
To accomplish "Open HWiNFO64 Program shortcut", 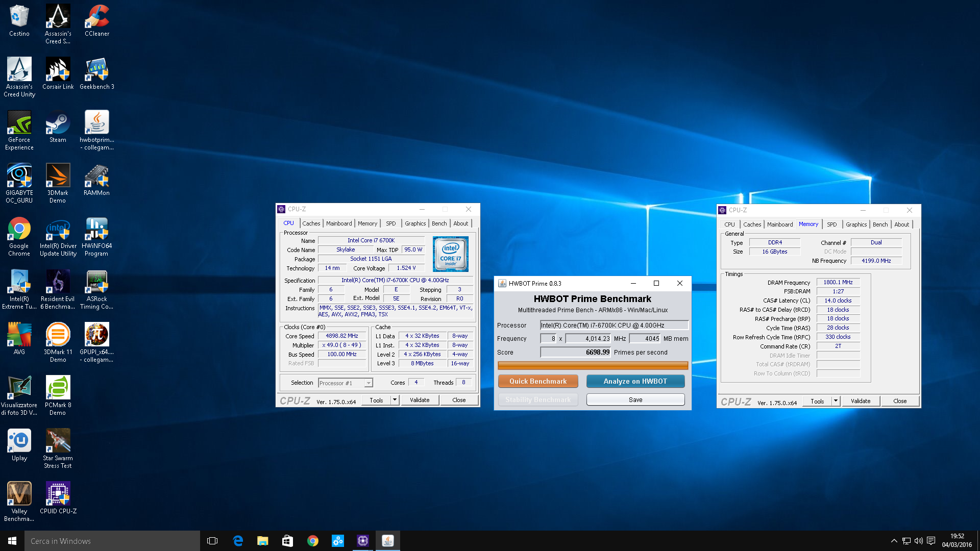I will coord(97,236).
